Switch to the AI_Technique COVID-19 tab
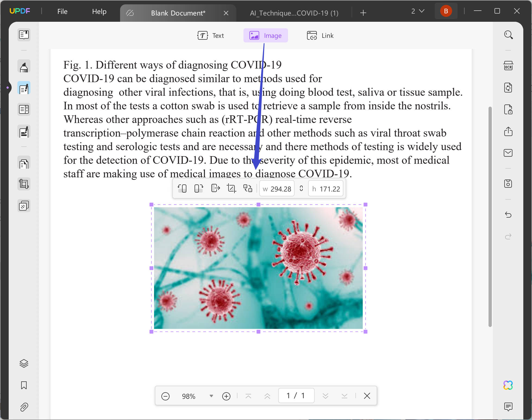This screenshot has width=532, height=420. [x=294, y=13]
